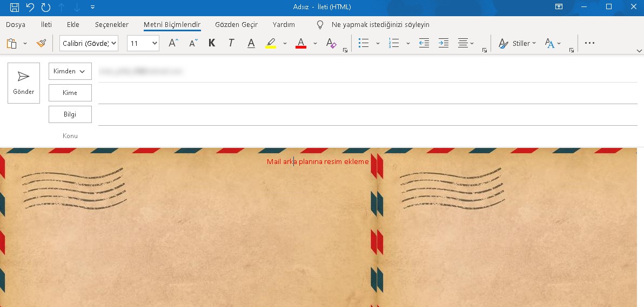Increase the paragraph indent
Viewport: 644px width, 307px height.
pos(444,43)
